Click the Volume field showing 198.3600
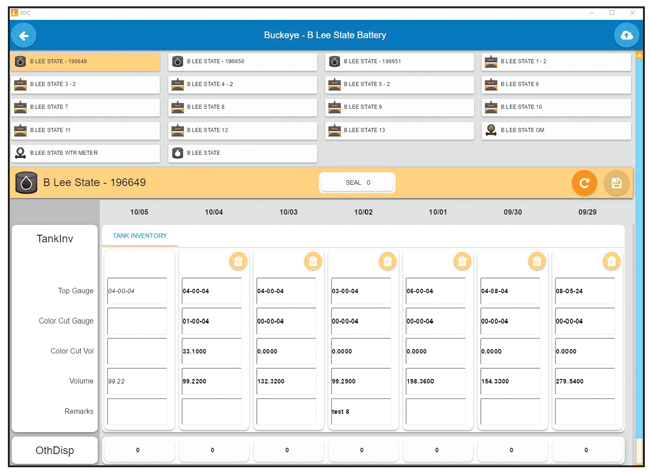650x473 pixels. (x=435, y=381)
